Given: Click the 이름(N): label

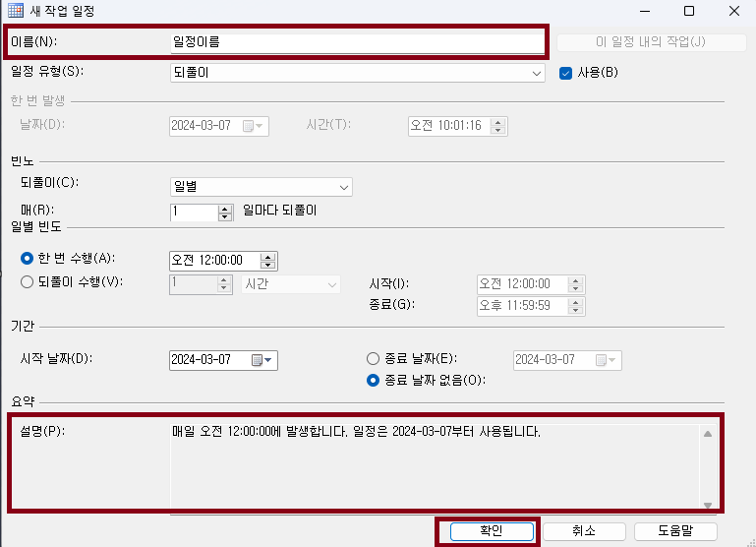Looking at the screenshot, I should click(x=33, y=42).
